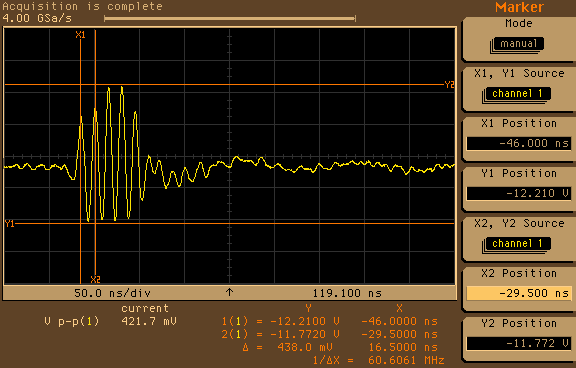Click the -11.7720 V marker 2 readout

[x=305, y=334]
